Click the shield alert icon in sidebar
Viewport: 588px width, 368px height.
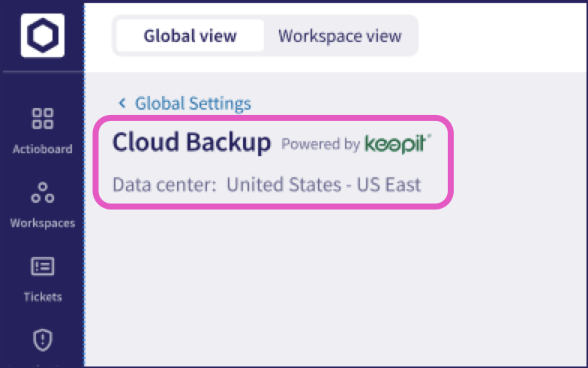[x=42, y=339]
